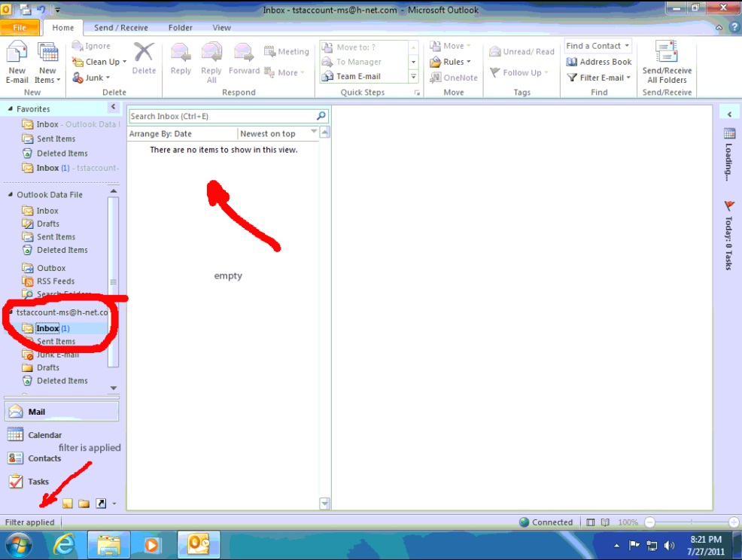Open the File tab
The height and width of the screenshot is (560, 742).
(20, 28)
